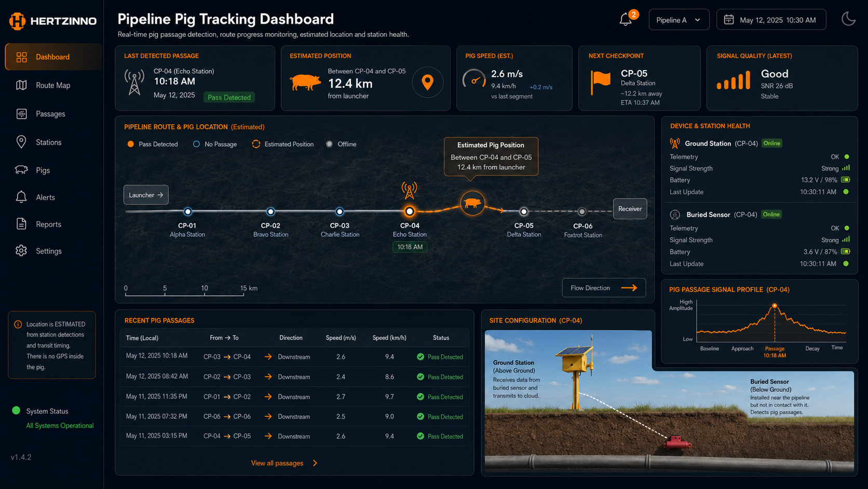The width and height of the screenshot is (868, 489).
Task: Click the Ground Station antenna icon
Action: pyautogui.click(x=675, y=143)
